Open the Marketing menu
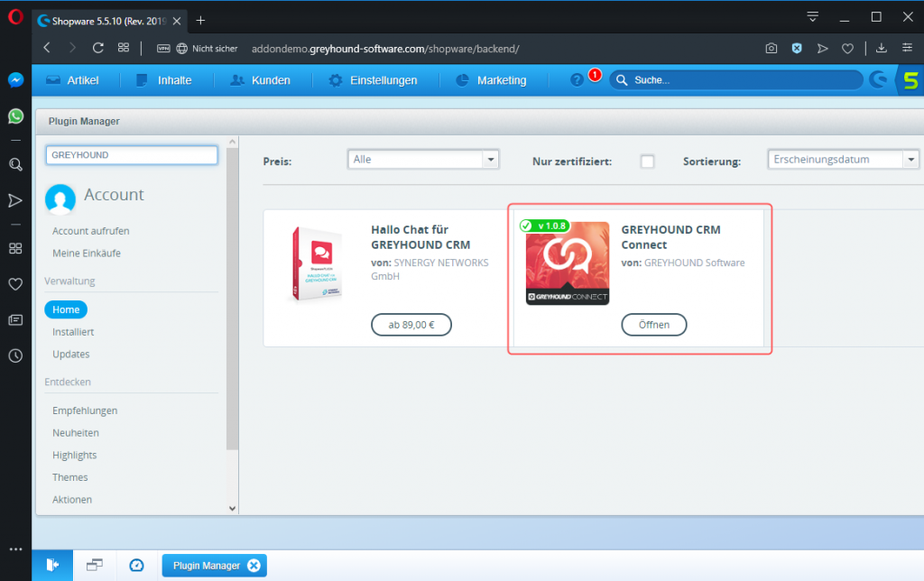 (x=492, y=80)
